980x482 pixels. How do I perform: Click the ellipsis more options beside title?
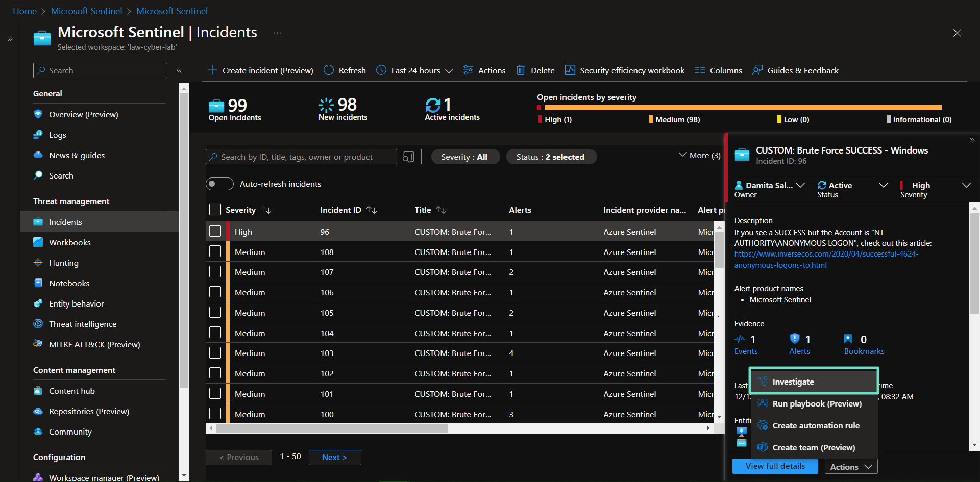277,33
